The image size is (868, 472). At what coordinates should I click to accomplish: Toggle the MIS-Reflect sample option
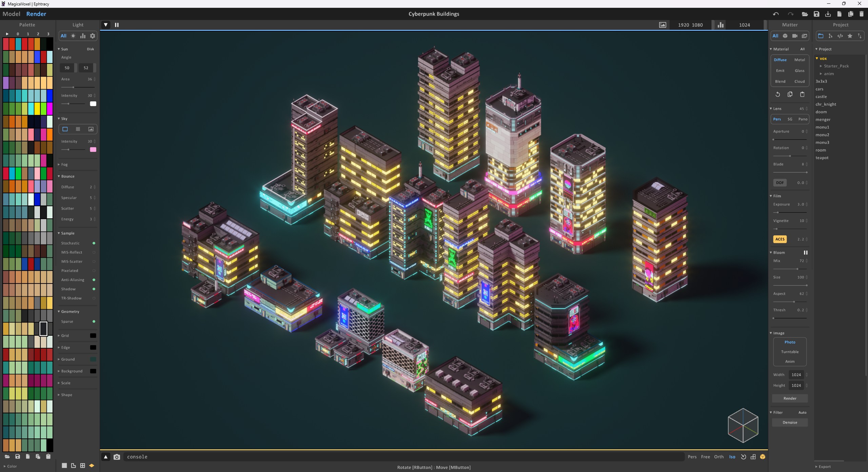[94, 253]
